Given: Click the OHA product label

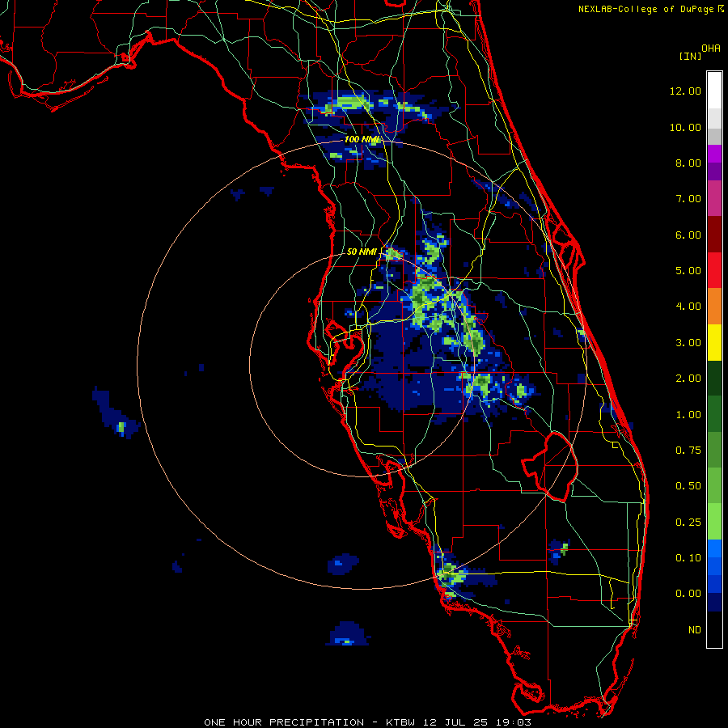Looking at the screenshot, I should (x=711, y=49).
